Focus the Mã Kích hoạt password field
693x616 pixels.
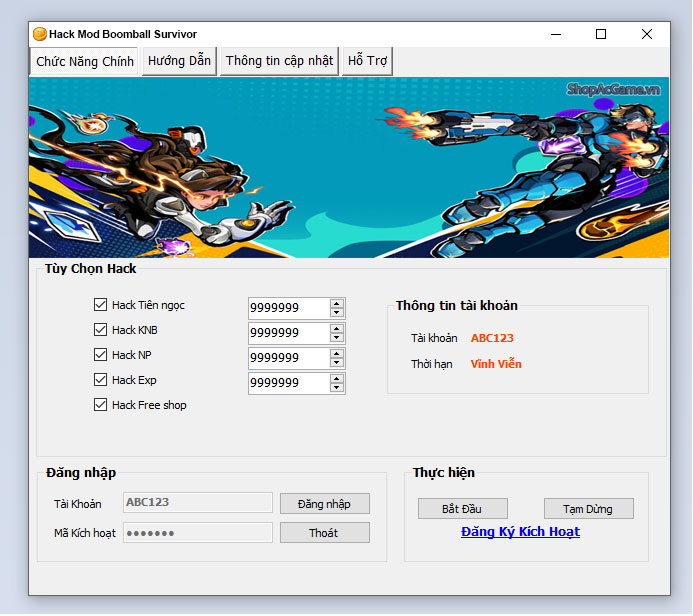(x=198, y=532)
